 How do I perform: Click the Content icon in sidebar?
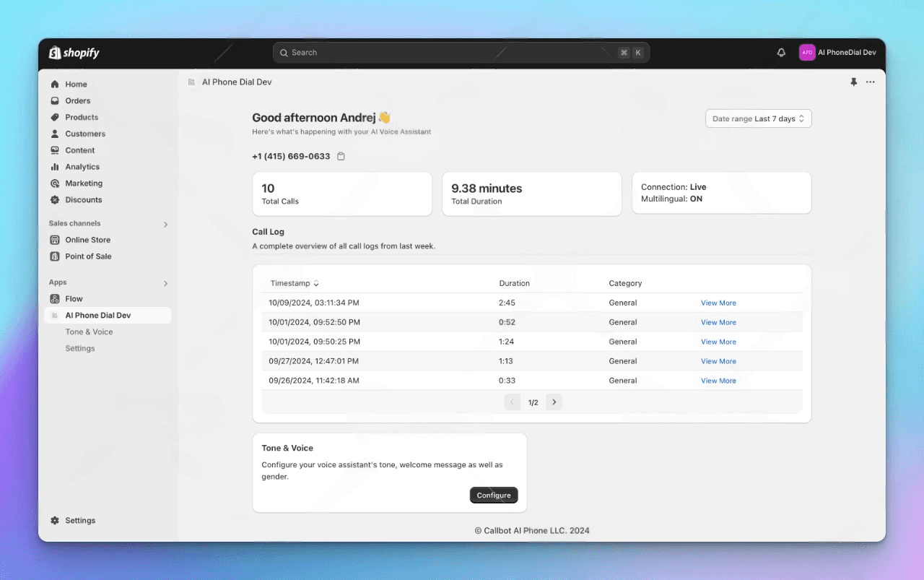click(x=55, y=151)
